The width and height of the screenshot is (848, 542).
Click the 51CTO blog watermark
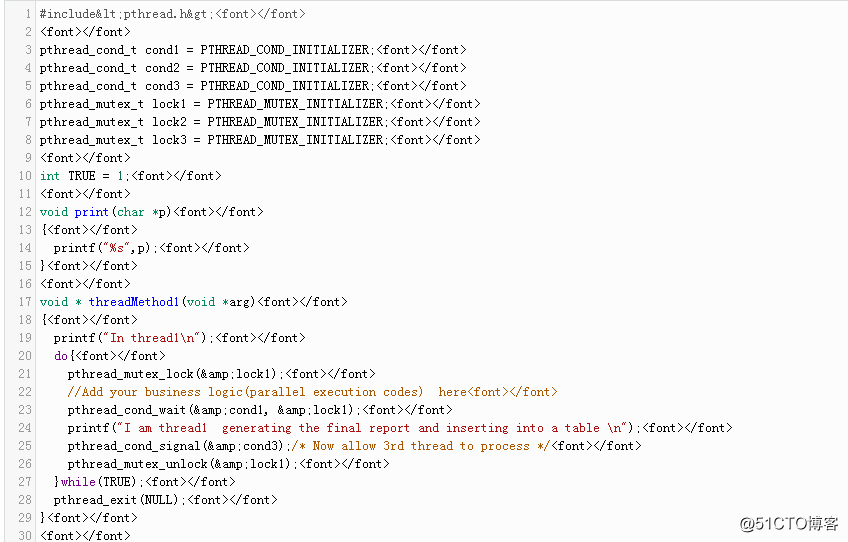tap(789, 524)
